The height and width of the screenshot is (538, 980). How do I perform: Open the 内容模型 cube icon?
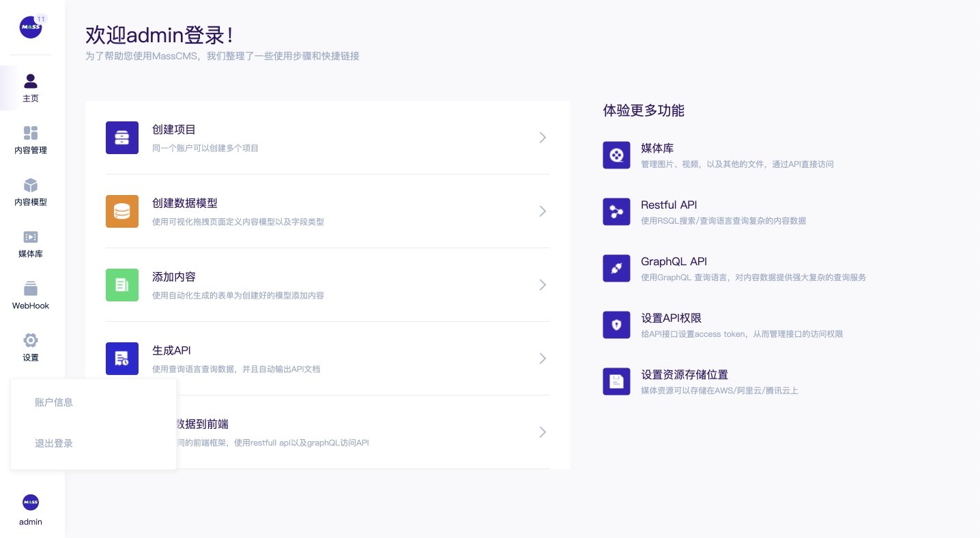pos(31,185)
